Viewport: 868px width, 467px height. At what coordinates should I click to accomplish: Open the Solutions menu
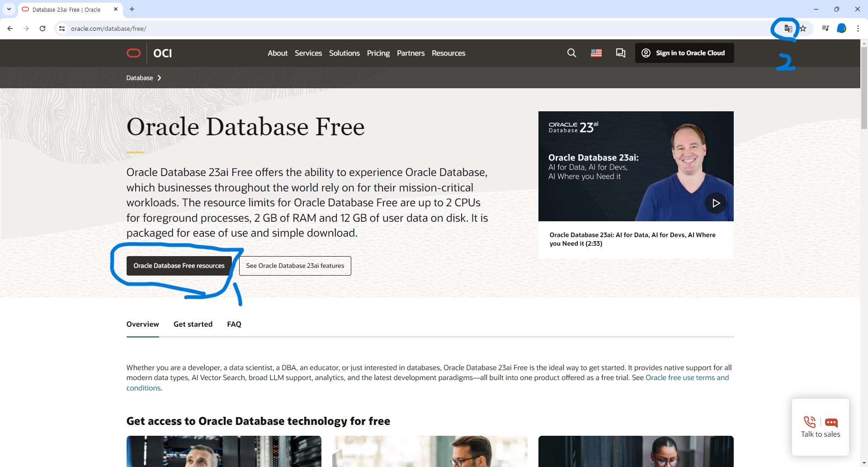coord(344,53)
